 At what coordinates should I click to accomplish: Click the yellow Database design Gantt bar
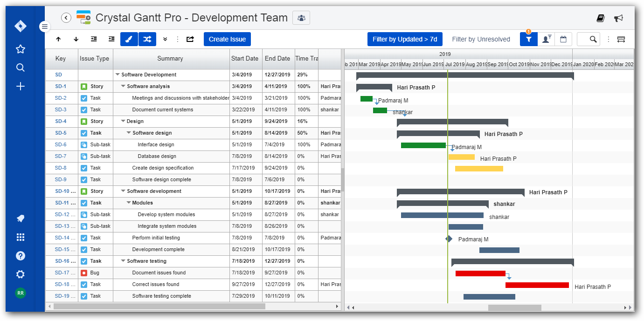point(462,157)
